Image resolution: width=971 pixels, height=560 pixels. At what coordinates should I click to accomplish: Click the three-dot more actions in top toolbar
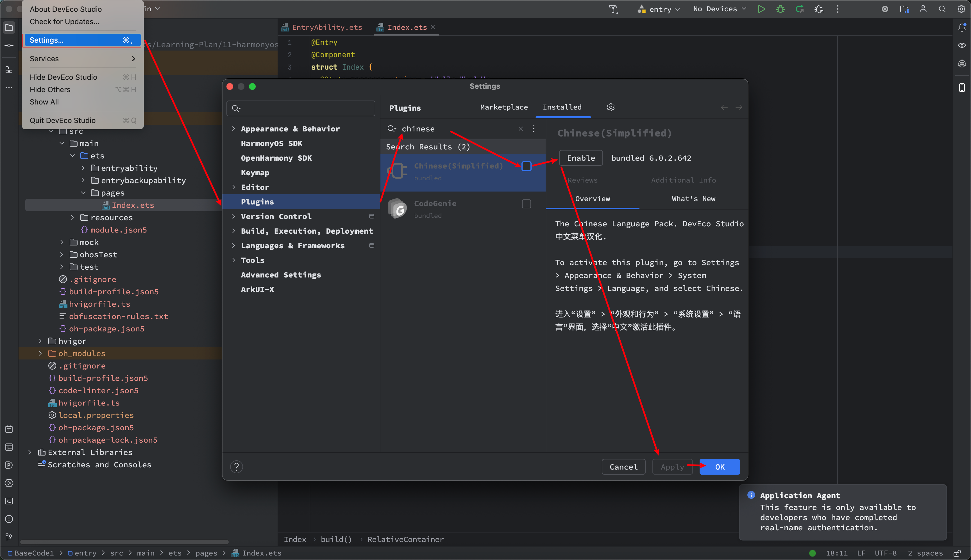pyautogui.click(x=838, y=9)
